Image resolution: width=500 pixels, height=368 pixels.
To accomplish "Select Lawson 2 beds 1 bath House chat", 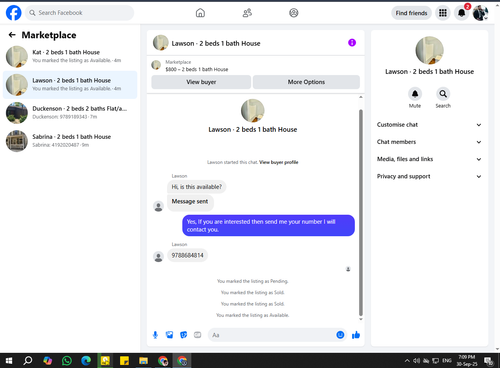I will 70,85.
